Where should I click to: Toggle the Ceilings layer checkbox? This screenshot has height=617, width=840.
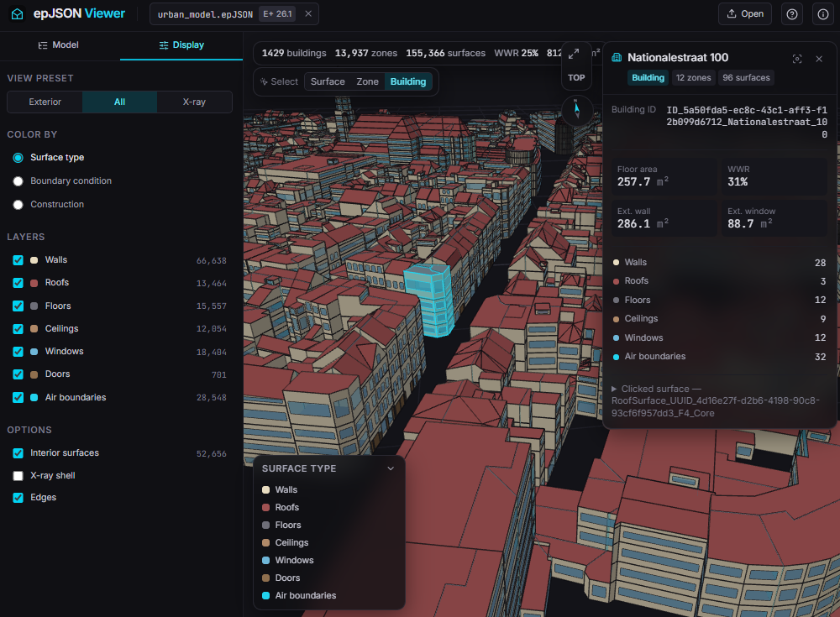click(x=18, y=329)
